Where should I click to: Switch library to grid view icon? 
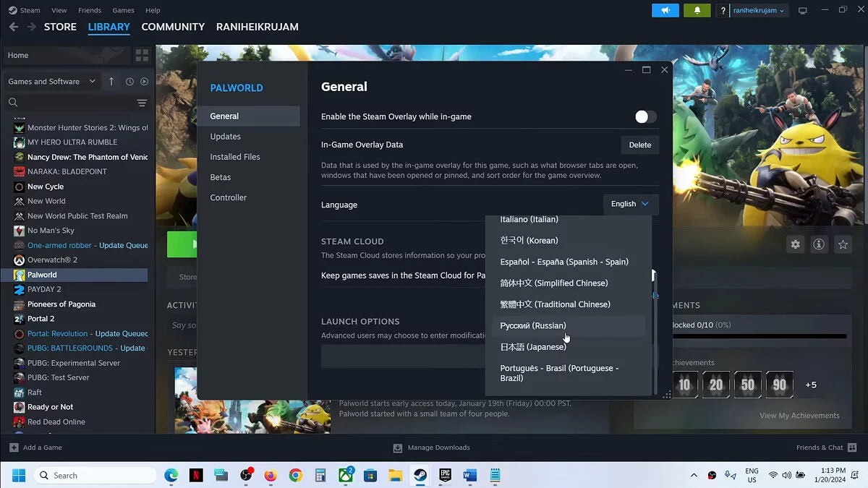tap(142, 55)
